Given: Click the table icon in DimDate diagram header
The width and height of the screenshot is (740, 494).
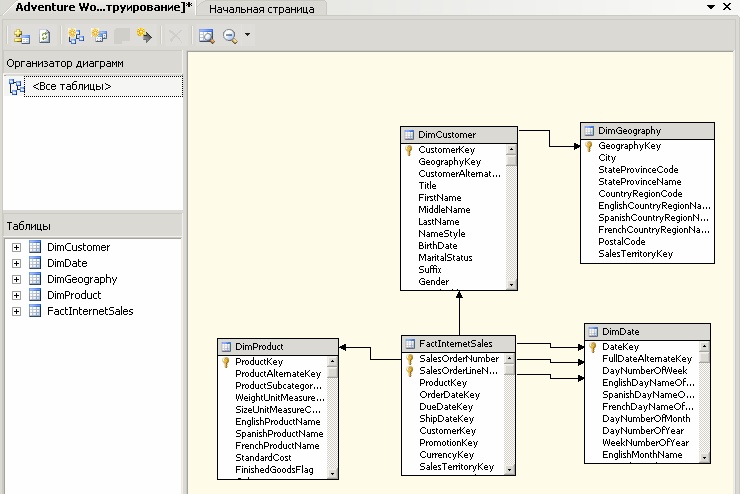Looking at the screenshot, I should 593,332.
